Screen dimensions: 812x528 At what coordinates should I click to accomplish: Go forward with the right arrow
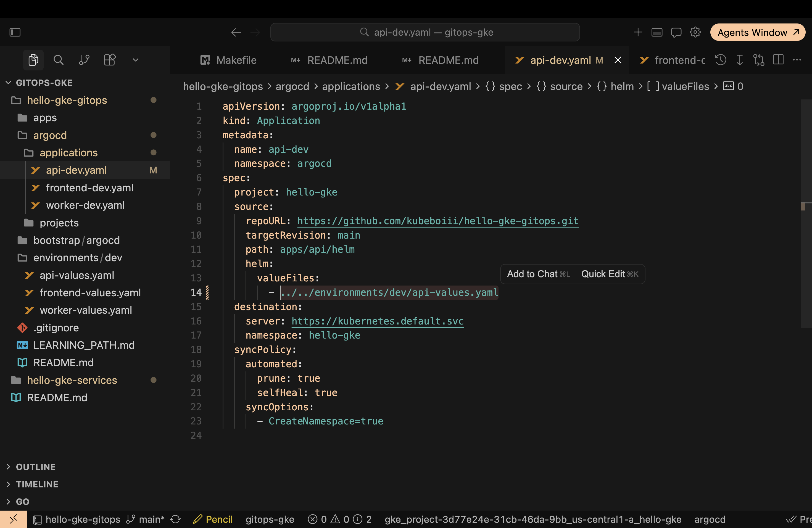click(255, 32)
